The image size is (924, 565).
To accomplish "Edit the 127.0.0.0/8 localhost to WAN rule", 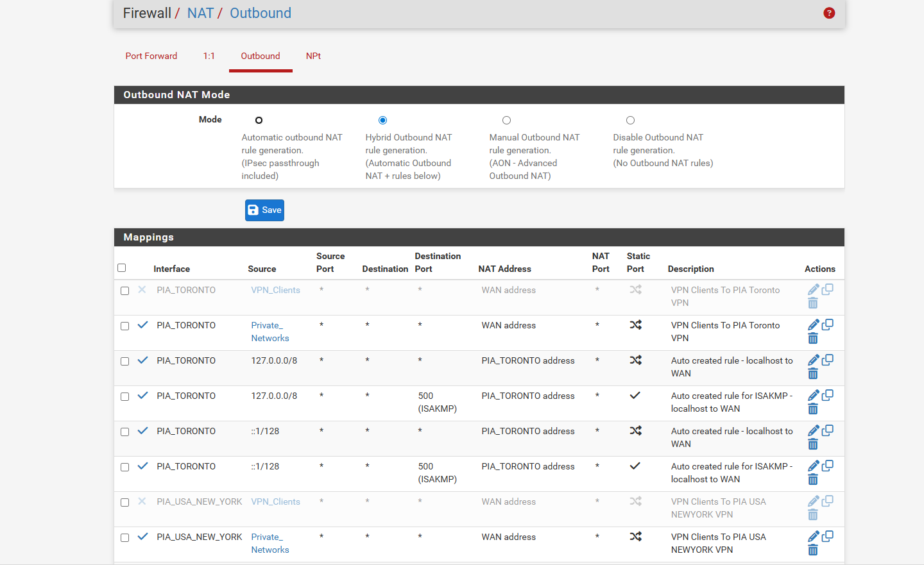I will pyautogui.click(x=813, y=360).
